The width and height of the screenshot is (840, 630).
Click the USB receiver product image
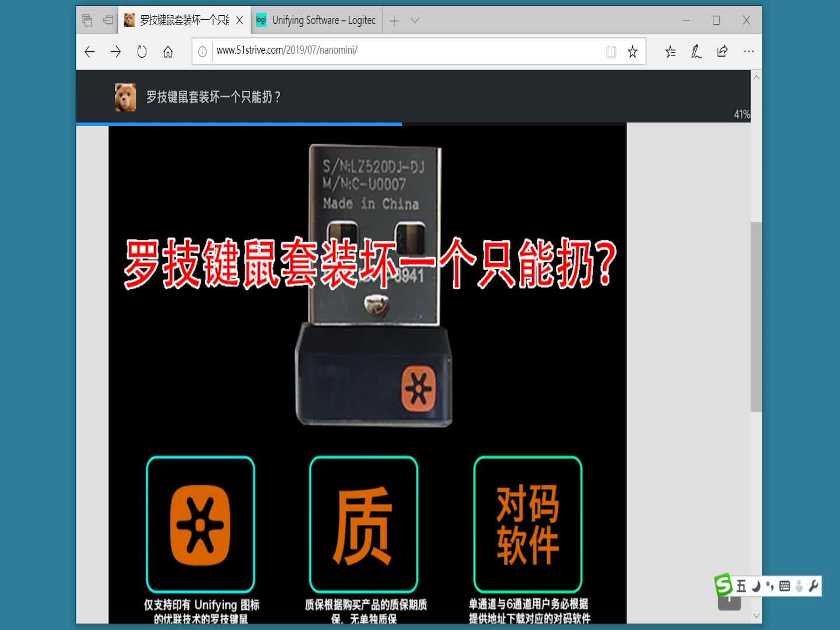click(x=373, y=286)
